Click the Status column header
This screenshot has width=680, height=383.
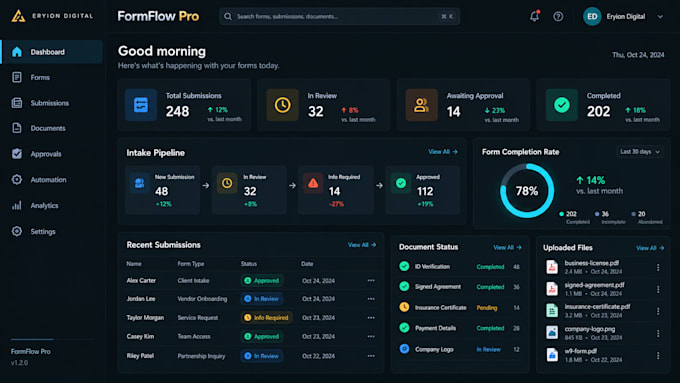click(248, 264)
